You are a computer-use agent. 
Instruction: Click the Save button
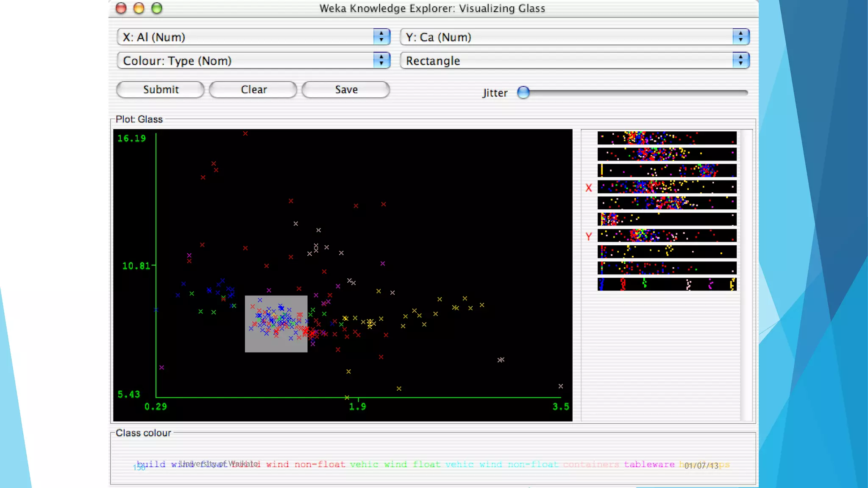346,90
